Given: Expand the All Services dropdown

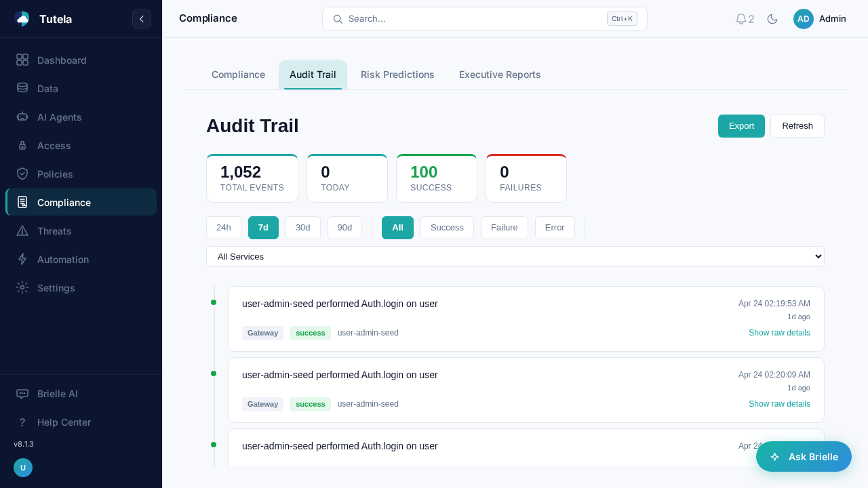Looking at the screenshot, I should pos(515,256).
